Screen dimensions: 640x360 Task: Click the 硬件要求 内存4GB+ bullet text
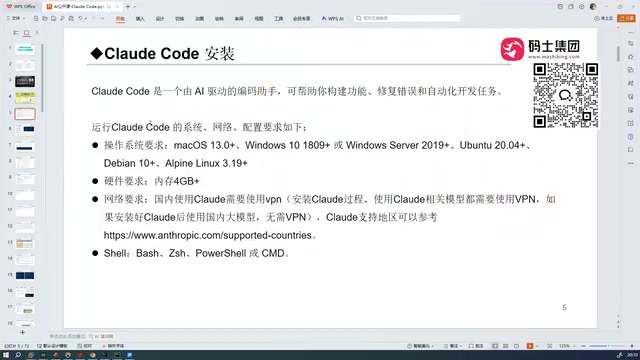[x=151, y=181]
